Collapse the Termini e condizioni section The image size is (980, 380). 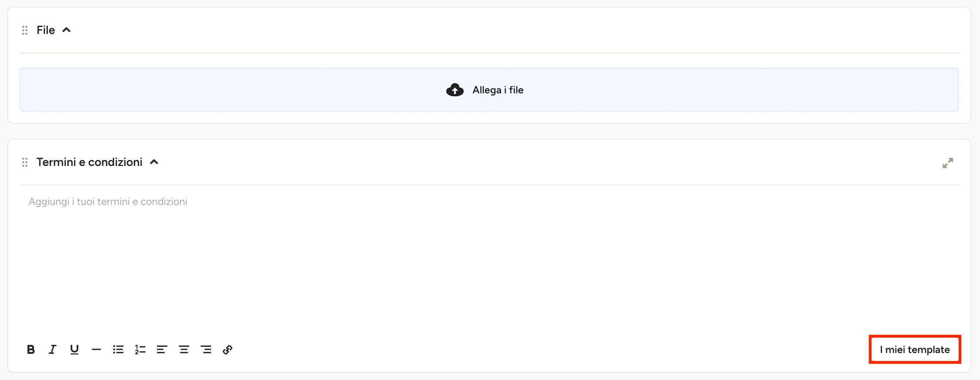pos(154,162)
